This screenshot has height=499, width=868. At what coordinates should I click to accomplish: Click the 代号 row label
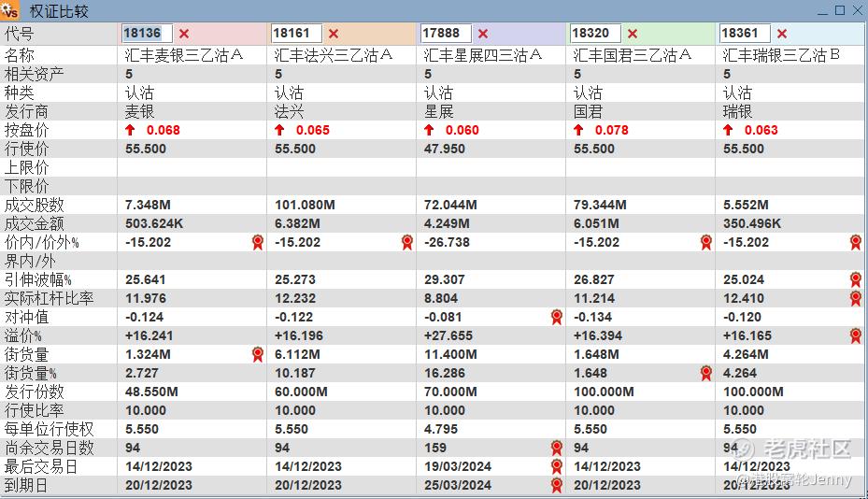pos(19,34)
